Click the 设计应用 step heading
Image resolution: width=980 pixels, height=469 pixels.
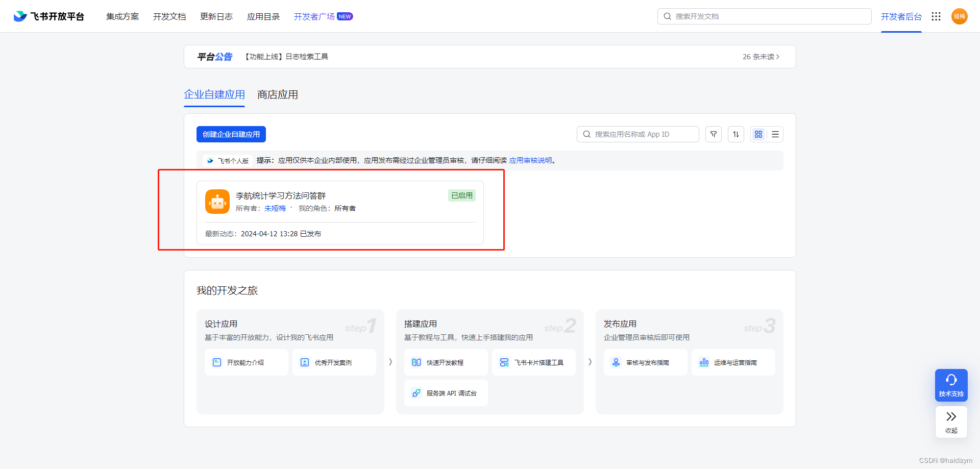(221, 324)
